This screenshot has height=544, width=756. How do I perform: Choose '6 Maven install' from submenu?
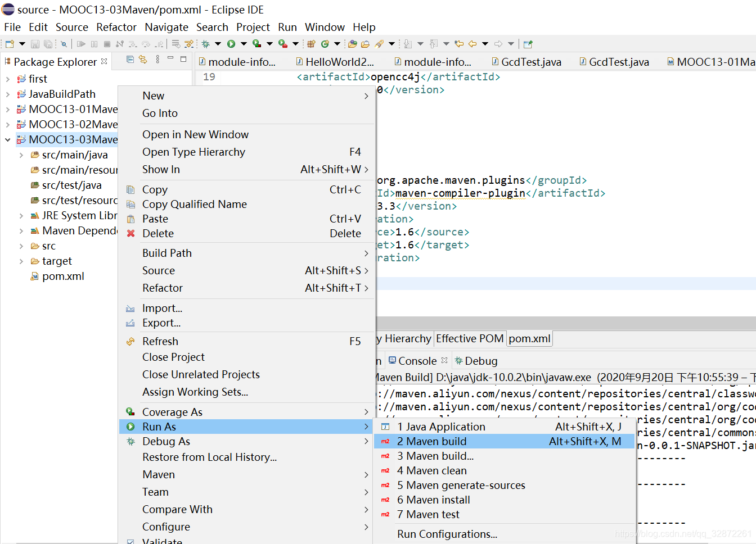click(505, 500)
